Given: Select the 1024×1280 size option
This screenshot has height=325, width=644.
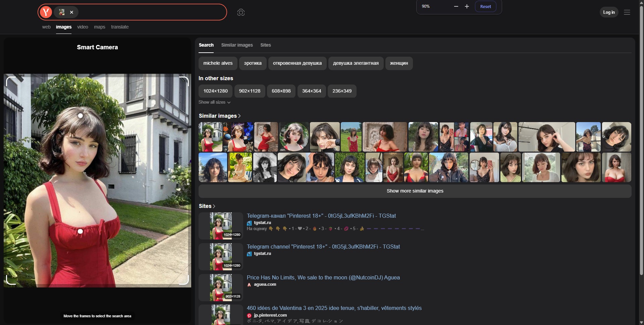Looking at the screenshot, I should tap(215, 91).
